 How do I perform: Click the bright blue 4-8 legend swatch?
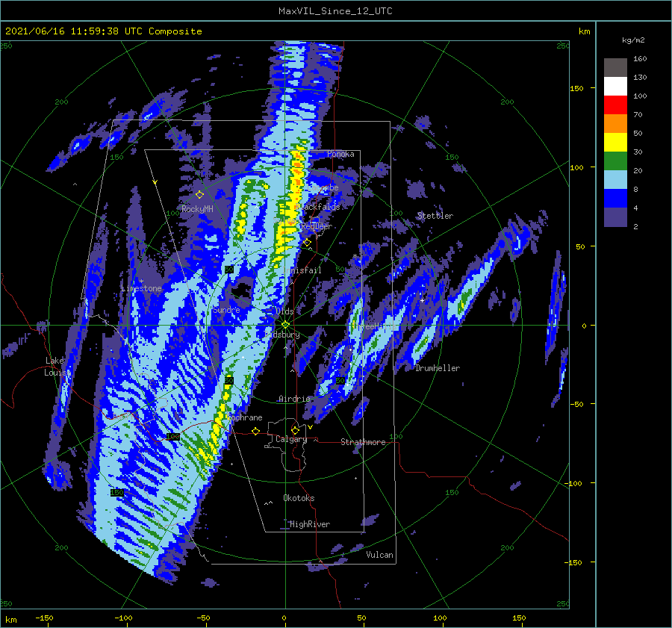tap(615, 198)
